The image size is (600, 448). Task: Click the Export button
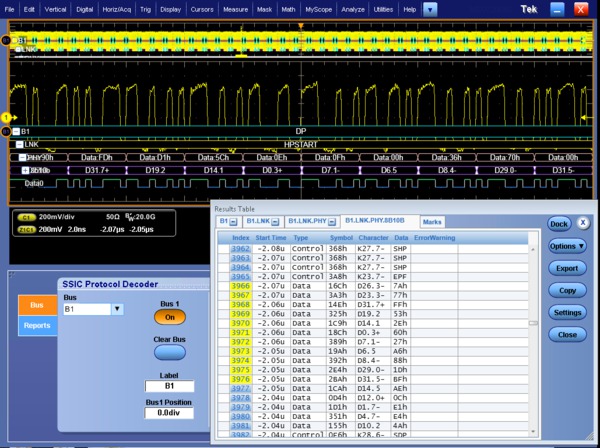567,268
